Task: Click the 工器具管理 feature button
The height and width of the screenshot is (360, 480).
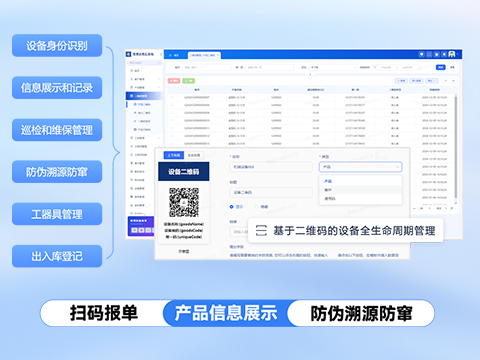Action: [57, 214]
